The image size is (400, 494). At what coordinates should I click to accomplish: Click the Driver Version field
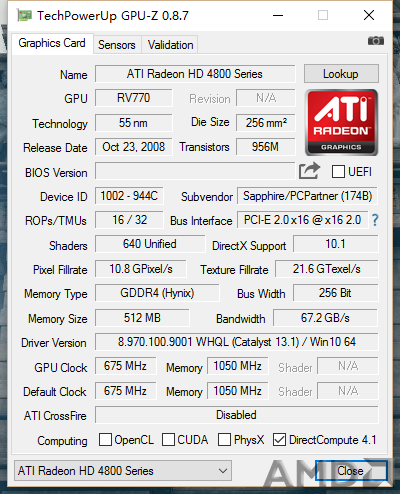click(237, 342)
